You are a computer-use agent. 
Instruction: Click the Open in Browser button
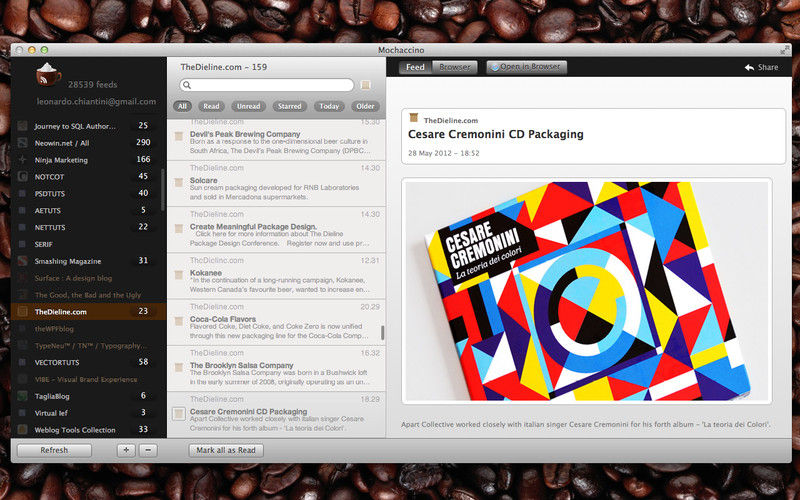[x=527, y=67]
